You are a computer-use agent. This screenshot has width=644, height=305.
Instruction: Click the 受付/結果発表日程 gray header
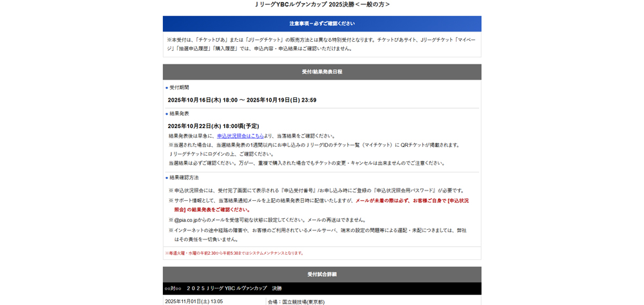pos(321,72)
